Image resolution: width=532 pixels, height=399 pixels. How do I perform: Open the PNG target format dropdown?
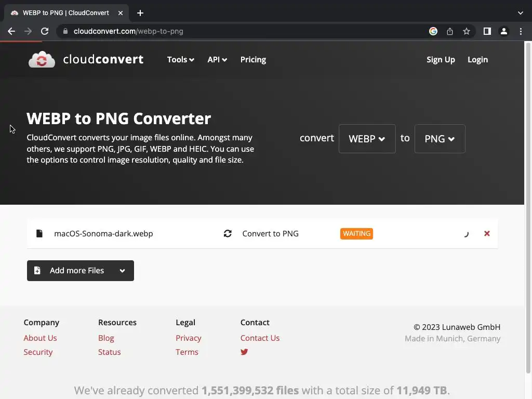coord(440,139)
